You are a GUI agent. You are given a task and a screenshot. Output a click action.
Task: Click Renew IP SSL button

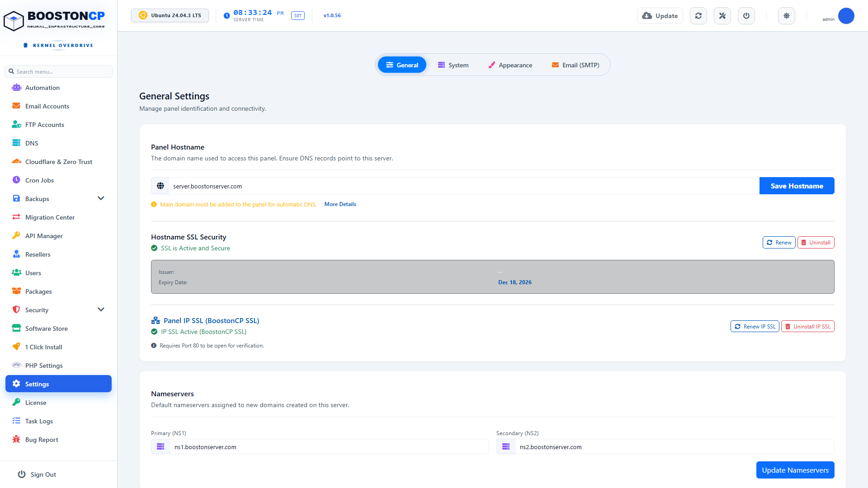755,327
